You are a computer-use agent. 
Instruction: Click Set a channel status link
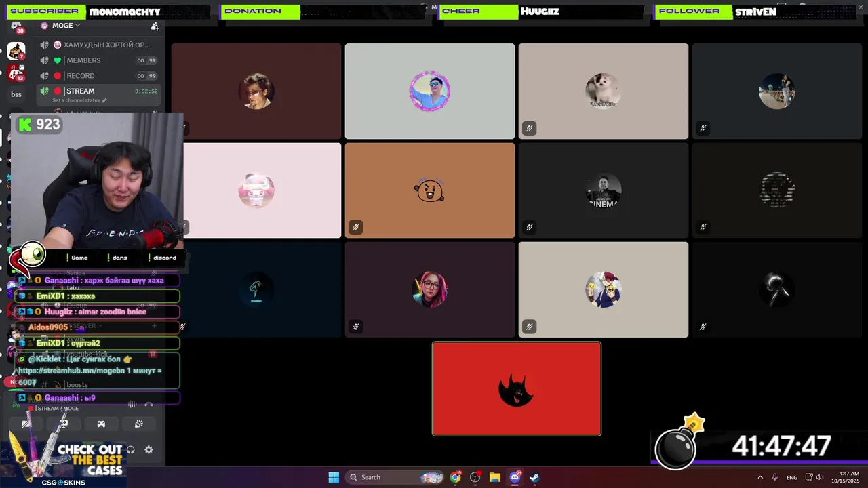(76, 100)
